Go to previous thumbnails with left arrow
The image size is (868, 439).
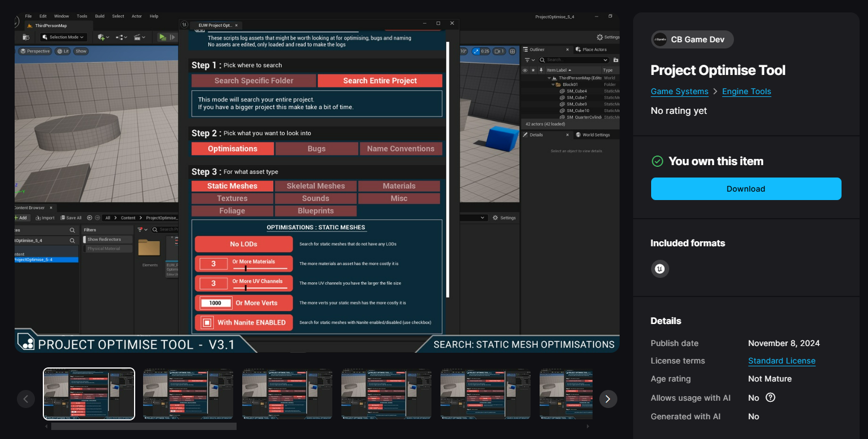(x=26, y=399)
